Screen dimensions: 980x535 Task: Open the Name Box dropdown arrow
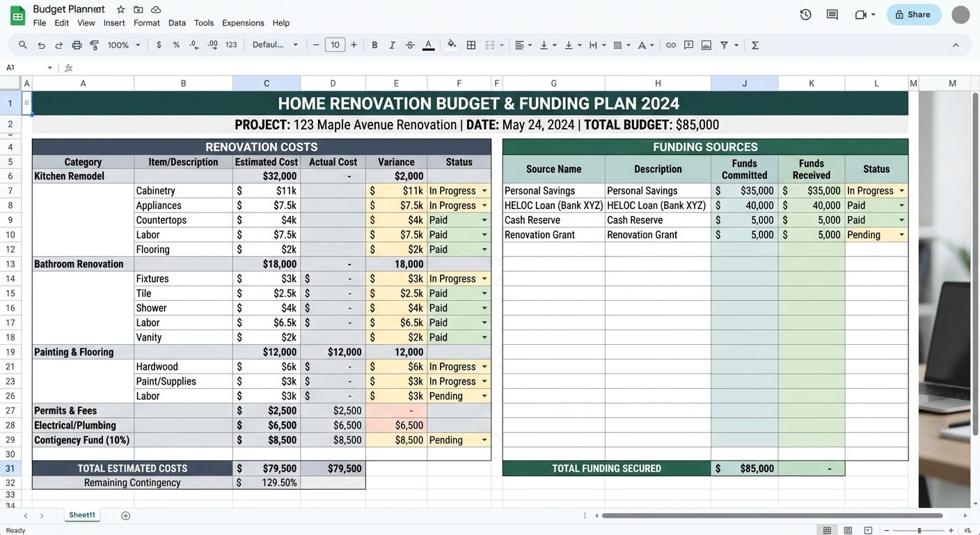tap(49, 68)
